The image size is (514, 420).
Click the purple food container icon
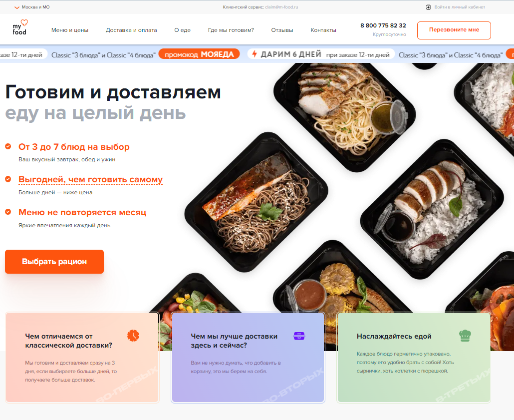pos(299,336)
